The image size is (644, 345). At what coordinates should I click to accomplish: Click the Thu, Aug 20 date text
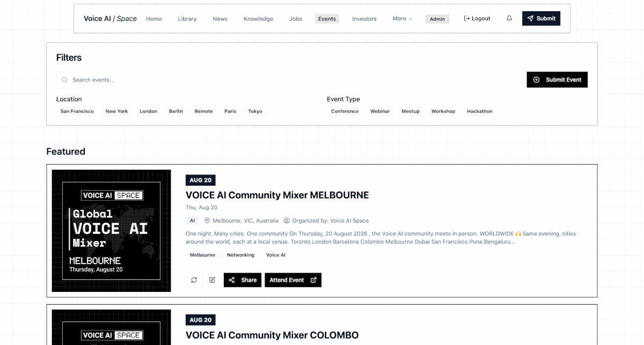pyautogui.click(x=201, y=208)
